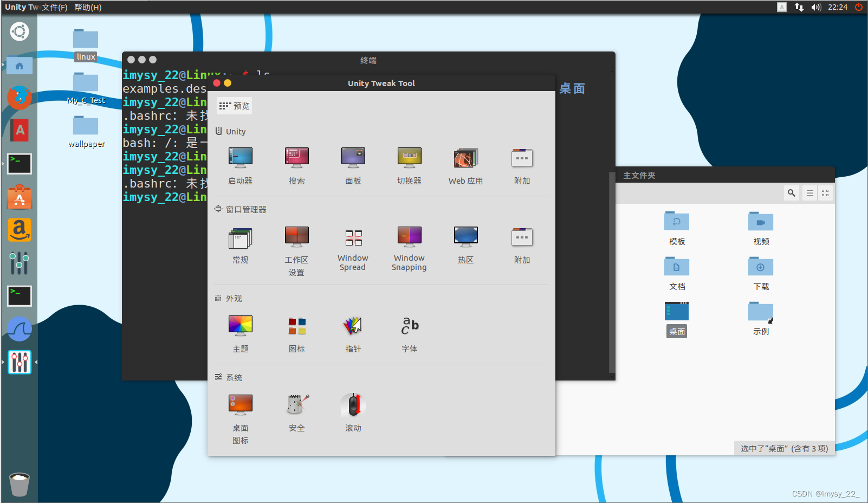Image resolution: width=868 pixels, height=503 pixels.
Task: Click the 主文件夹 window title bar
Action: (726, 175)
